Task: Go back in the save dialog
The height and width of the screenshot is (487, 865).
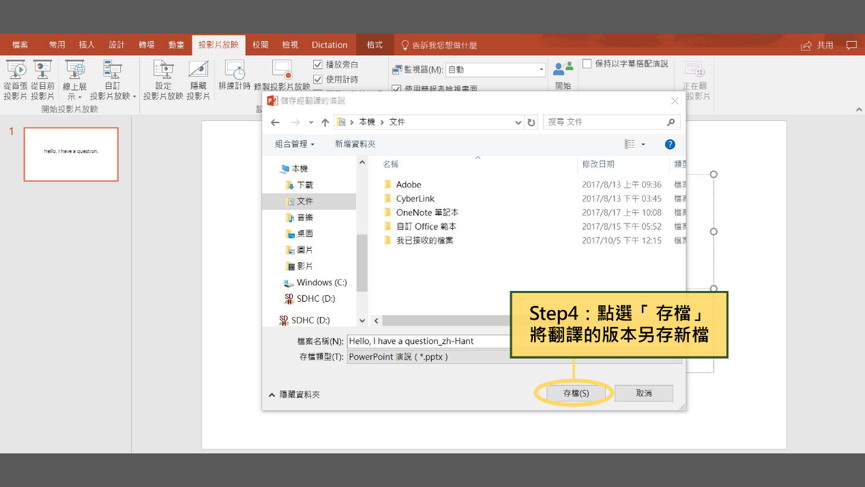Action: [275, 122]
